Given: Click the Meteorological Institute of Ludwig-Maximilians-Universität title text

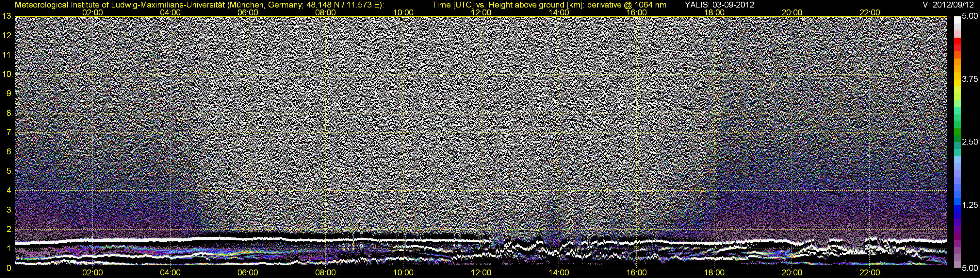Looking at the screenshot, I should pos(199,5).
